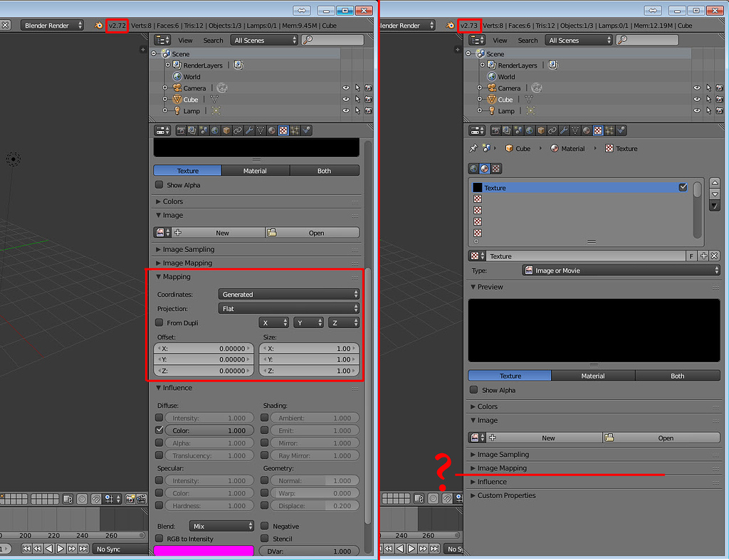This screenshot has height=560, width=729.
Task: Uncheck Diffuse Color influence in left window
Action: [x=159, y=430]
